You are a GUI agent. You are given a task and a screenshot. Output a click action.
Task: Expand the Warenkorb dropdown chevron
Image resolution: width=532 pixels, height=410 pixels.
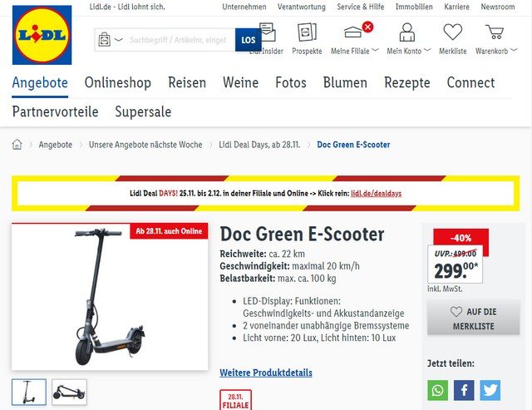(514, 50)
